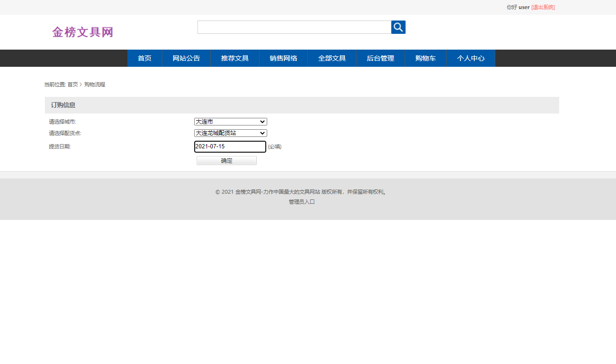
Task: Open the 销售网络 page
Action: tap(283, 58)
